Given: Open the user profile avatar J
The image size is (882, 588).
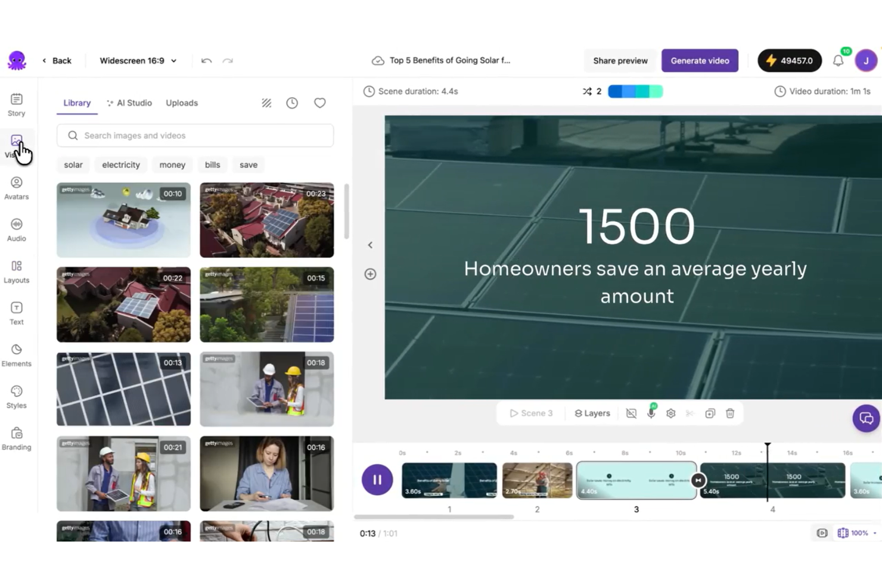Looking at the screenshot, I should click(866, 60).
